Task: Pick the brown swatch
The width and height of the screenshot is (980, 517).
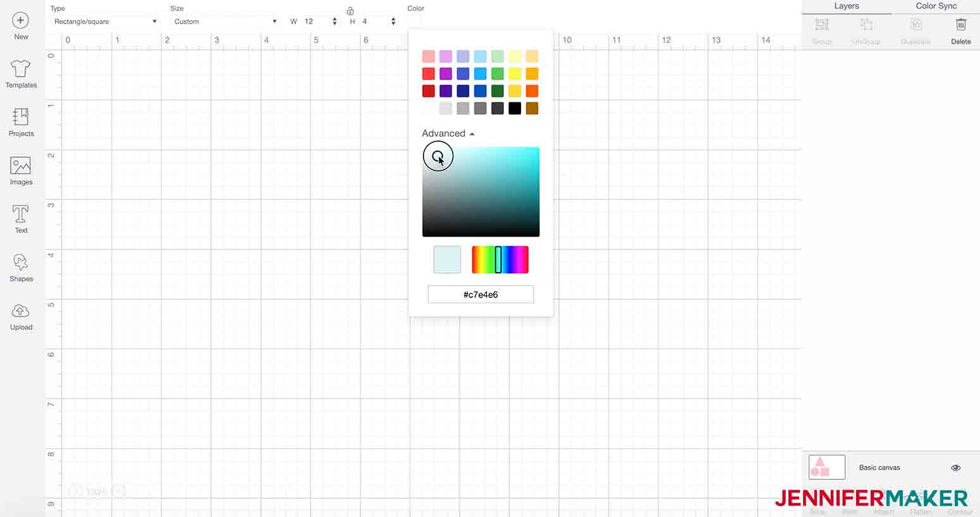Action: point(532,108)
